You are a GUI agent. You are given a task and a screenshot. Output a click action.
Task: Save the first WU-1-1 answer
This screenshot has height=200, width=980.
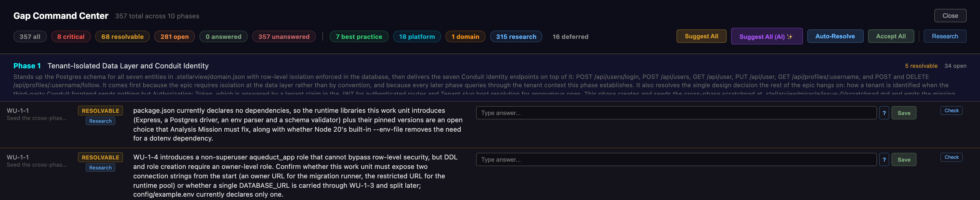click(x=904, y=113)
